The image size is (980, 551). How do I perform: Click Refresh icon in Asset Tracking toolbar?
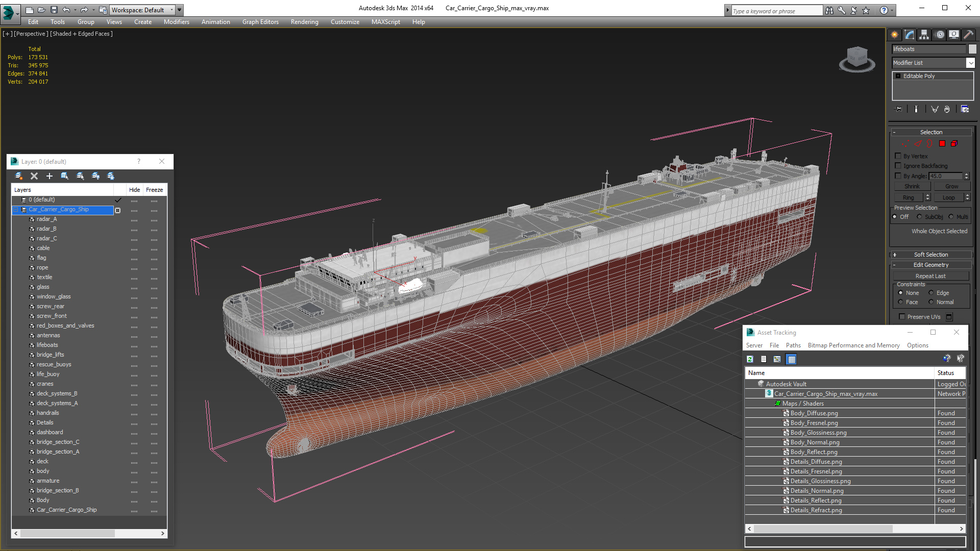tap(750, 360)
